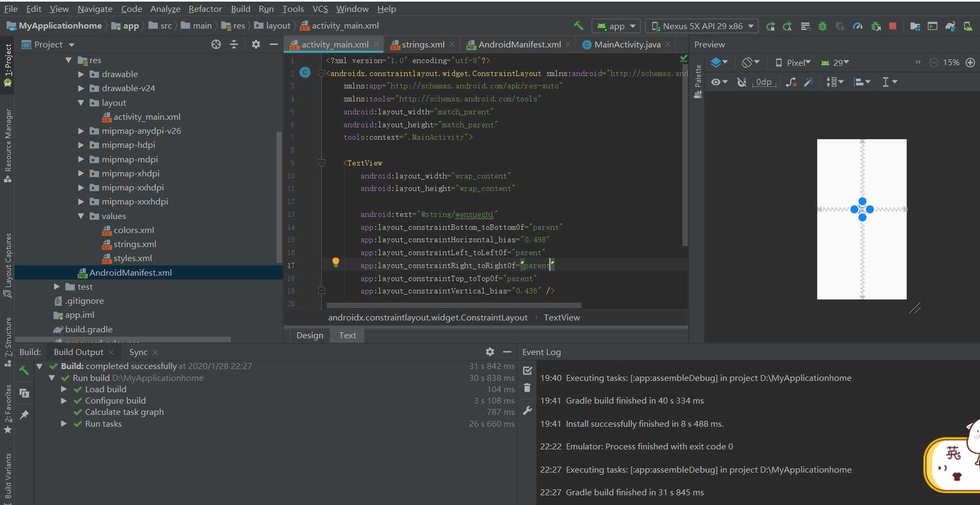Screen dimensions: 980x505
Task: Toggle autoconnect magnet in preview toolbar
Action: click(x=742, y=82)
